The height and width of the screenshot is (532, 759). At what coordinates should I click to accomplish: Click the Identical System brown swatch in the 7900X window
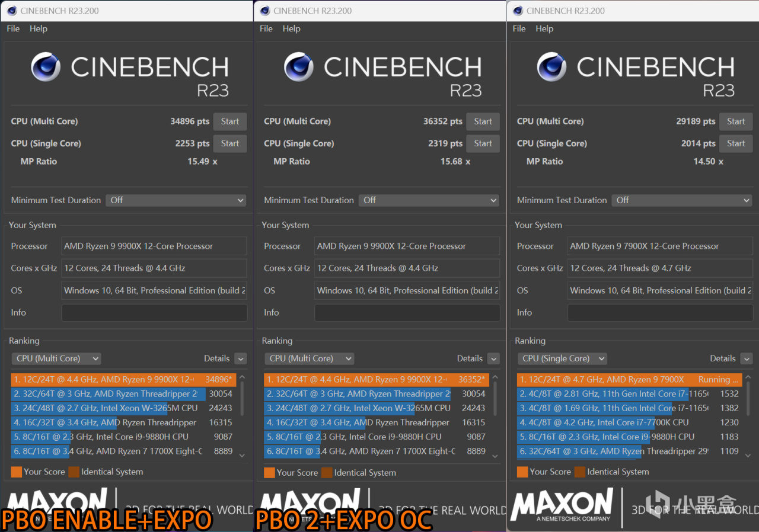tap(579, 472)
